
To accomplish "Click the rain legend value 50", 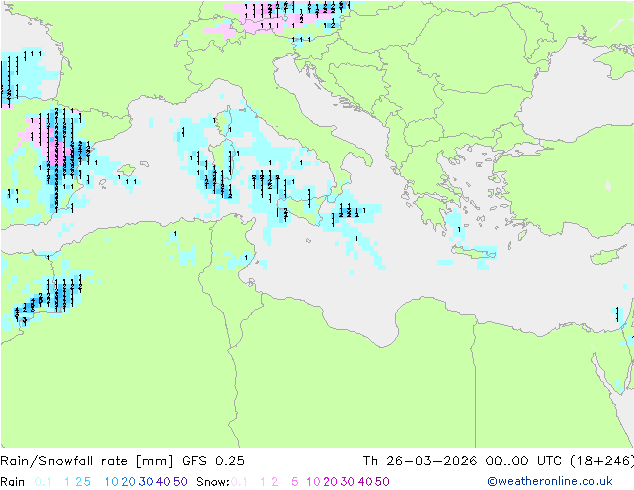I will pyautogui.click(x=180, y=482).
